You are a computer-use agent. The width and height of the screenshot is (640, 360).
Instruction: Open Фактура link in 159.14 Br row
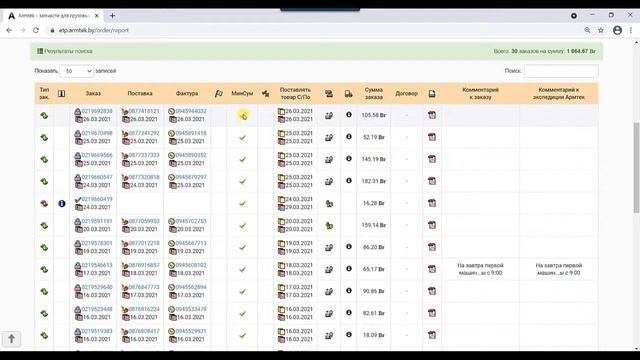click(x=191, y=221)
